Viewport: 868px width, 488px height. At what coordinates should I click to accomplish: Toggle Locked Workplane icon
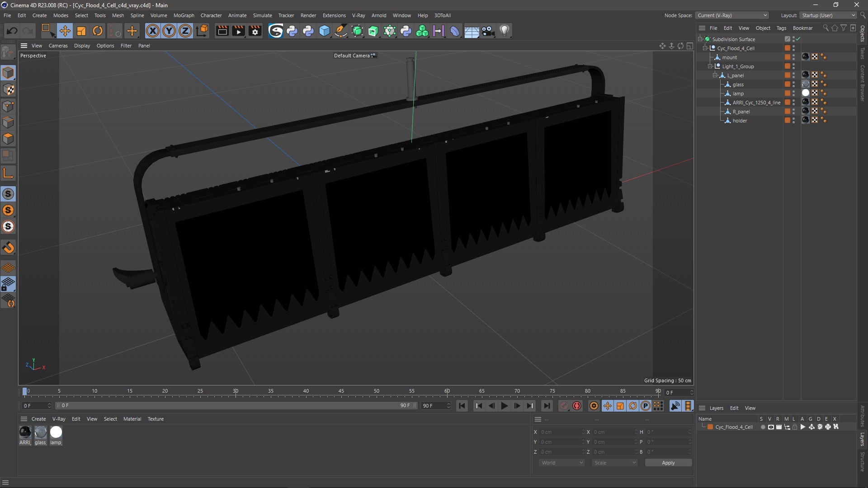pos(8,284)
